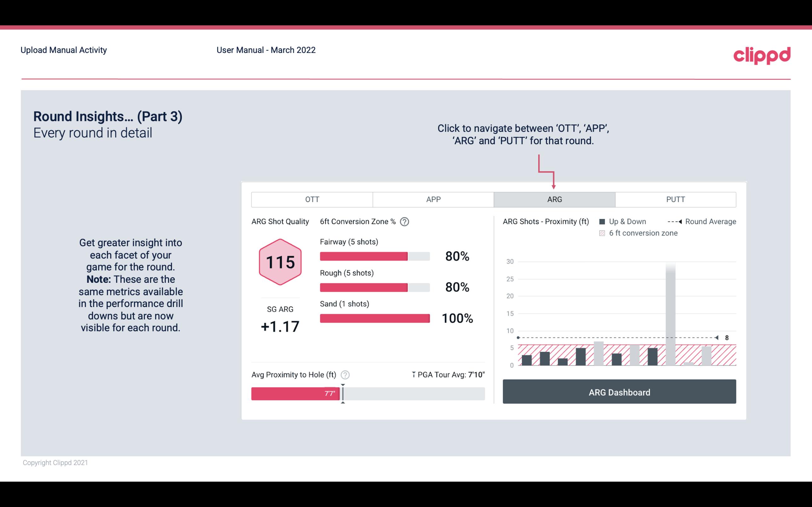Click the hexagonal ARG Shot Quality icon
812x507 pixels.
tap(279, 262)
